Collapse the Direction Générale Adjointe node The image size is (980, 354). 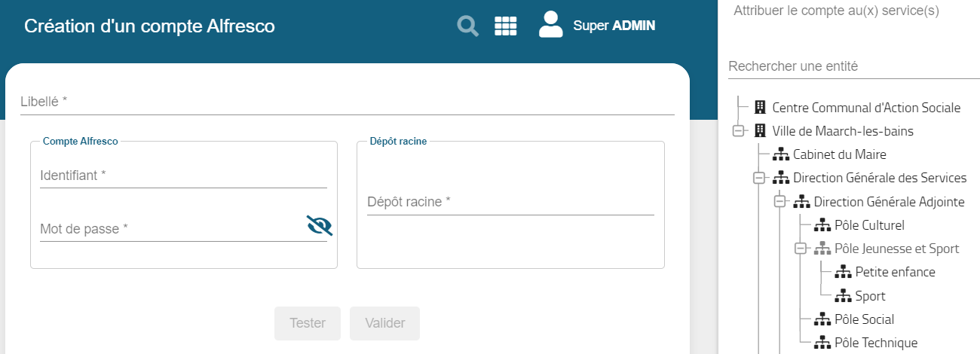click(x=780, y=202)
